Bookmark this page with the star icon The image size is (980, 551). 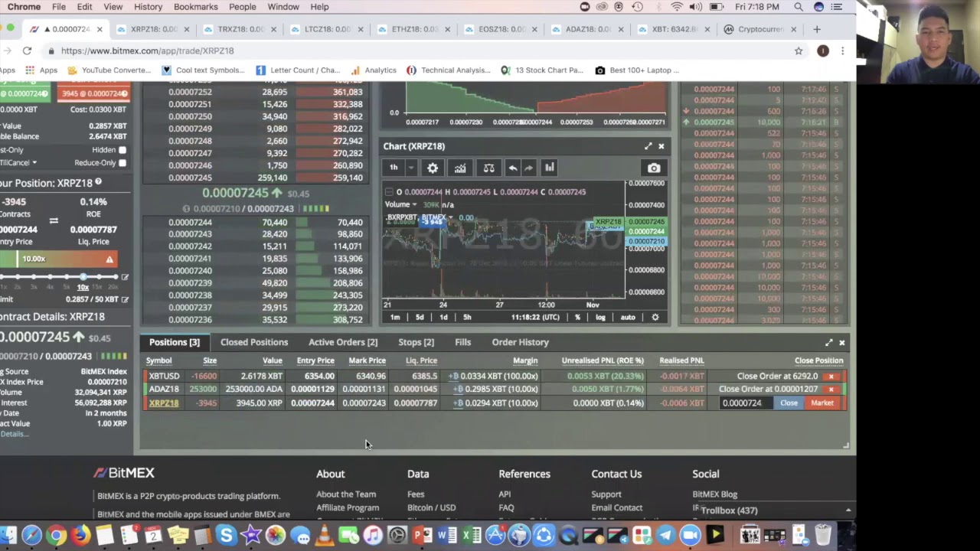click(x=799, y=51)
